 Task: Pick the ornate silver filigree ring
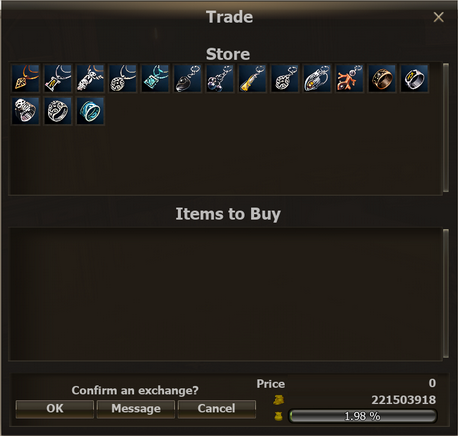[58, 111]
